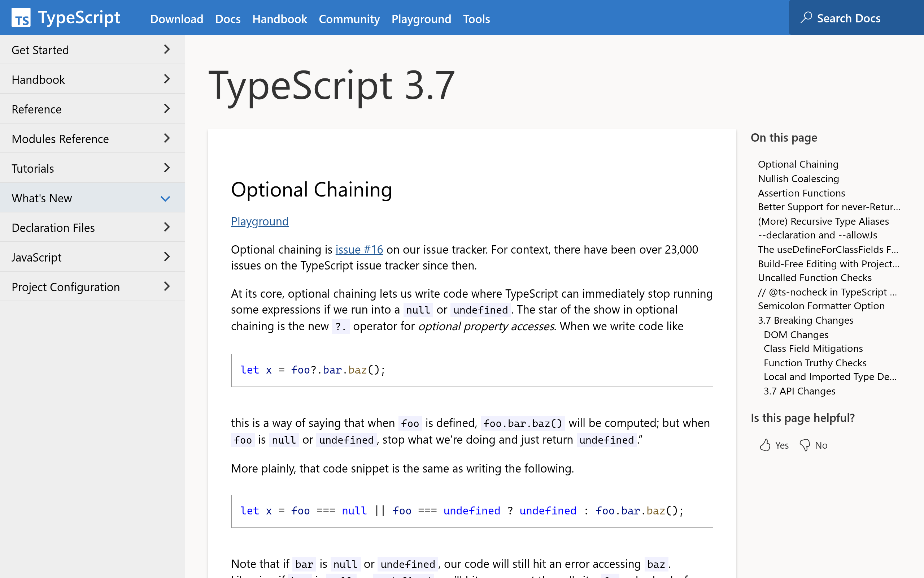
Task: Jump to Build-Free Editing with Project section
Action: click(x=829, y=263)
